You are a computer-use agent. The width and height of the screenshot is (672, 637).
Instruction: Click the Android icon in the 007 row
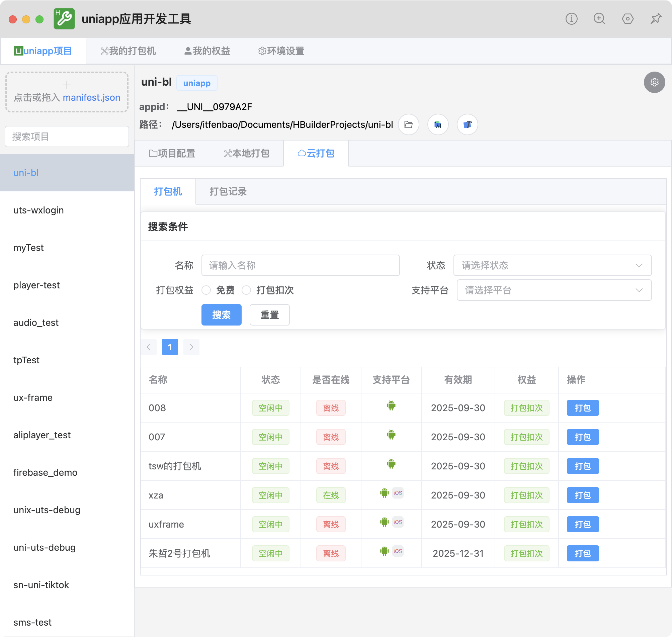click(x=391, y=435)
